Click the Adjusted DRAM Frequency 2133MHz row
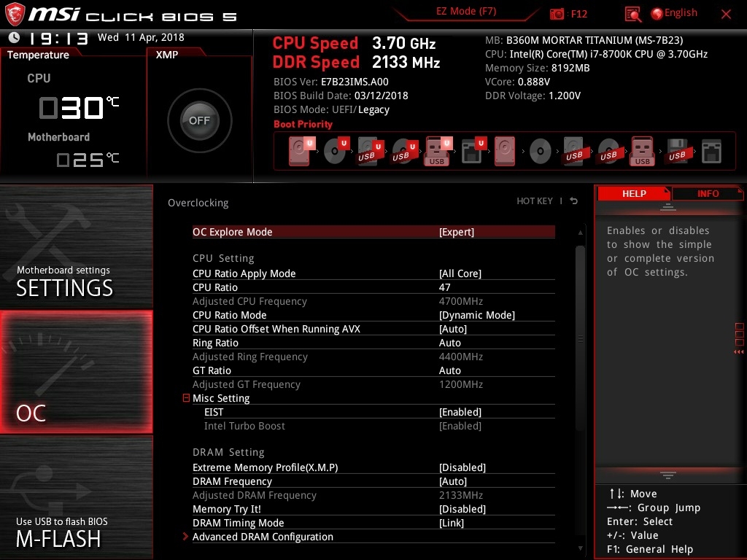The image size is (747, 560). click(x=373, y=495)
